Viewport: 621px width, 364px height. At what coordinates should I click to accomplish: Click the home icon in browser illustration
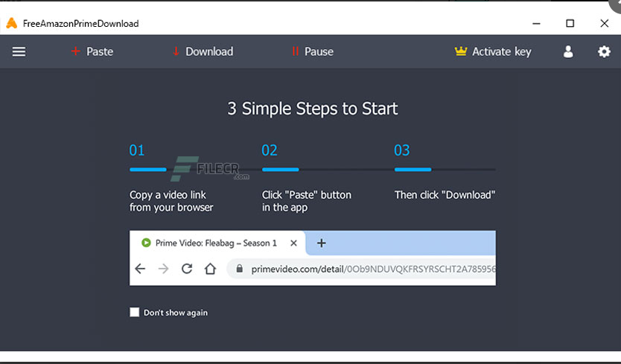pos(210,269)
